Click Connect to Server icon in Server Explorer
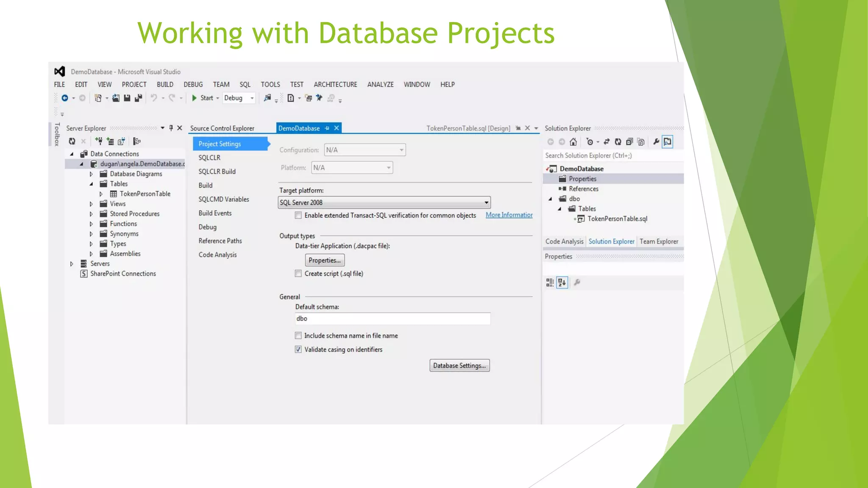 tap(110, 141)
